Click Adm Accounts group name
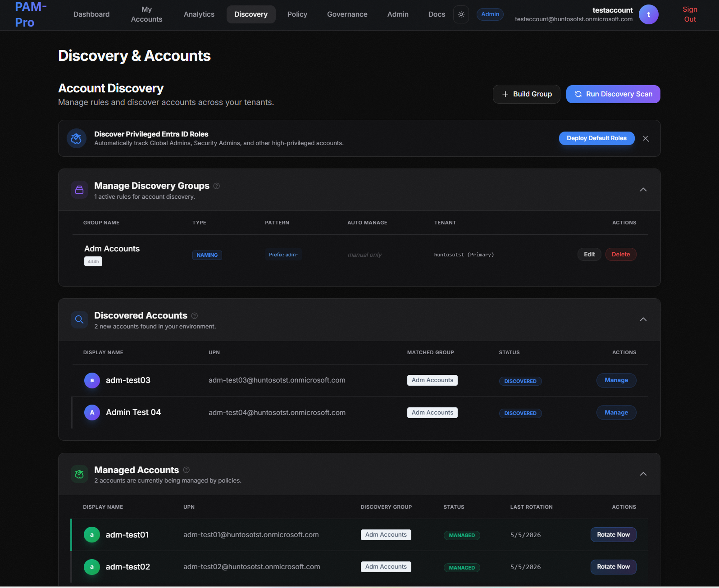 [112, 249]
